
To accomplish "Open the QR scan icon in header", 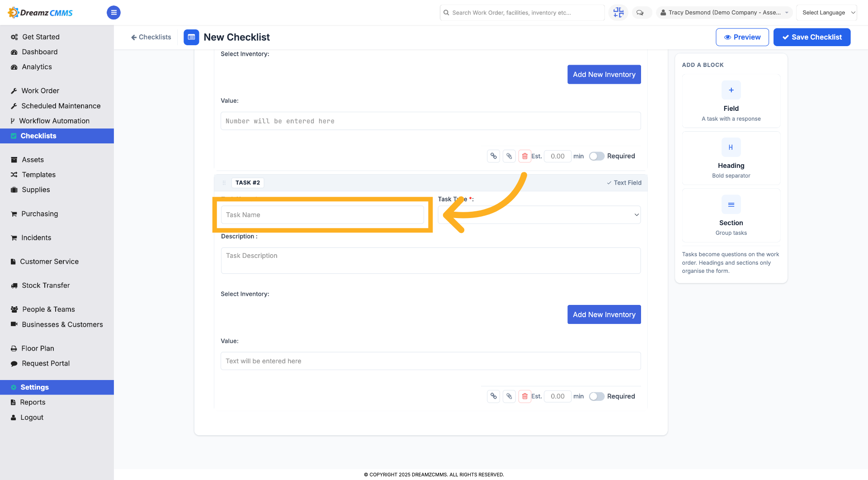I will click(618, 13).
